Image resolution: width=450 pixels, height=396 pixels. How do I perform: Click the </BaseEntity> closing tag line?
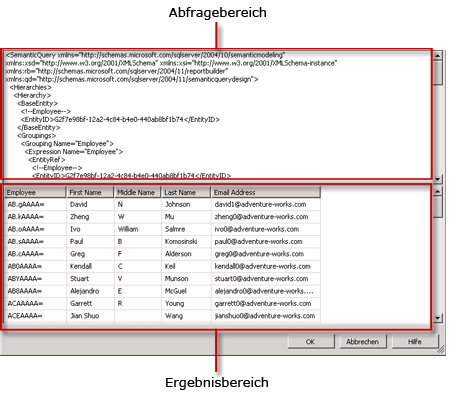[x=39, y=128]
